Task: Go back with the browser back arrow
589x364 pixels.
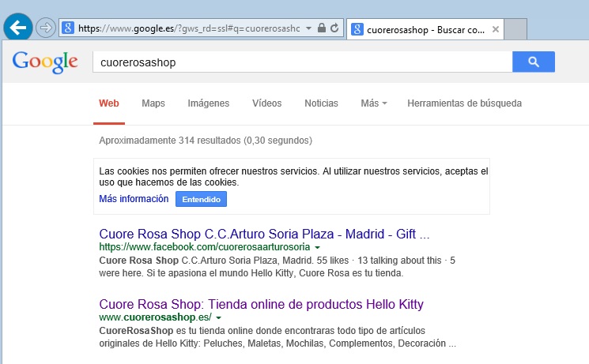Action: coord(17,28)
